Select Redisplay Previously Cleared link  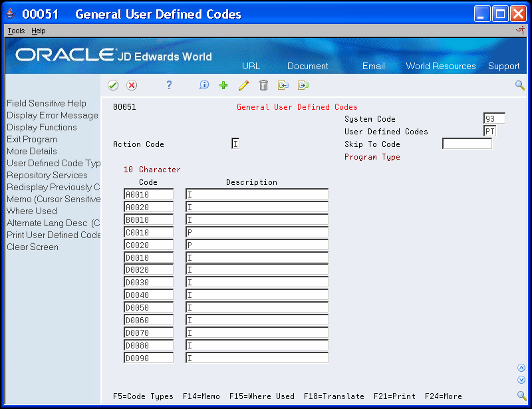click(x=53, y=187)
